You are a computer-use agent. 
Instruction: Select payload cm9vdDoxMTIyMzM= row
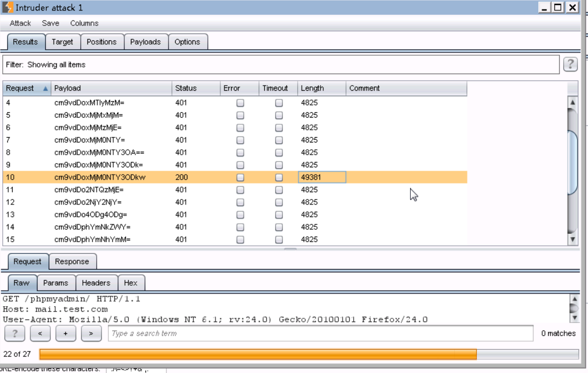(235, 103)
